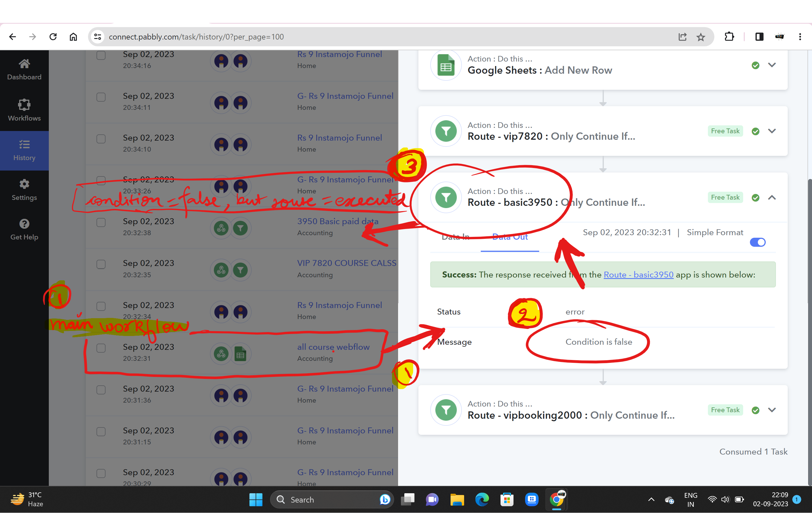The image size is (812, 513).
Task: Open Task View on taskbar
Action: pyautogui.click(x=408, y=500)
